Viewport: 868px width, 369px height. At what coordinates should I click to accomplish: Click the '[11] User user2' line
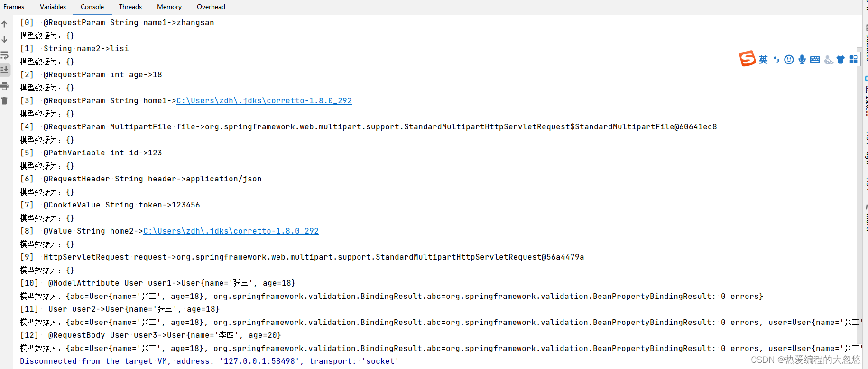point(120,309)
